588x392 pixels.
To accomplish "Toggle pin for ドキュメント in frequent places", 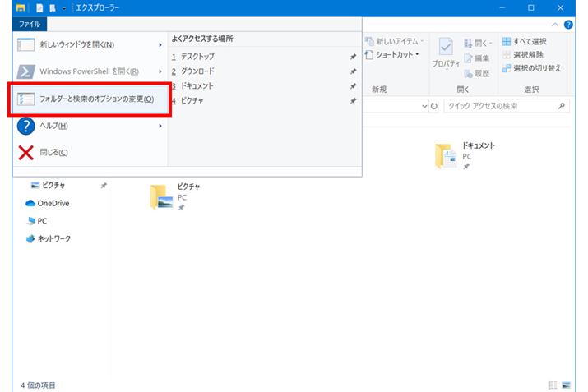I will click(353, 85).
